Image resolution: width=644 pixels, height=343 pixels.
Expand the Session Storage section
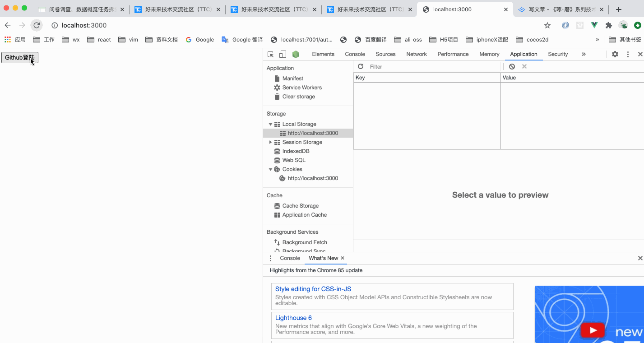[270, 142]
